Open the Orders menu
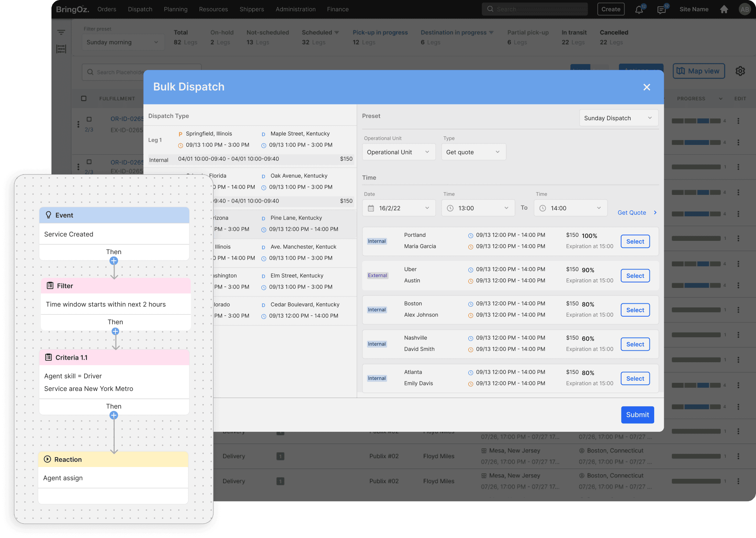756x538 pixels. (x=107, y=9)
